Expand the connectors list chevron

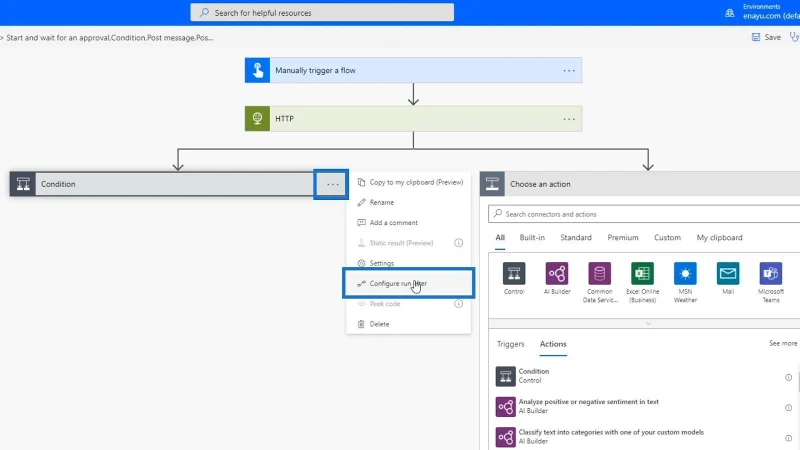click(648, 323)
